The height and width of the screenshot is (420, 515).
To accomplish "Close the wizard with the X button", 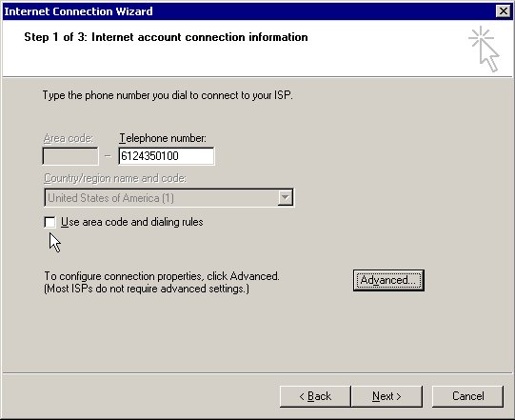I will pos(504,11).
